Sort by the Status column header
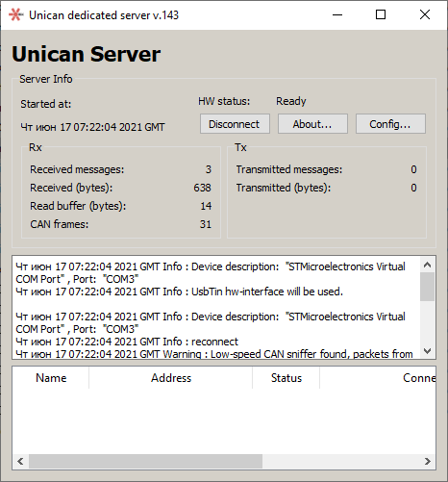This screenshot has width=448, height=482. point(286,378)
